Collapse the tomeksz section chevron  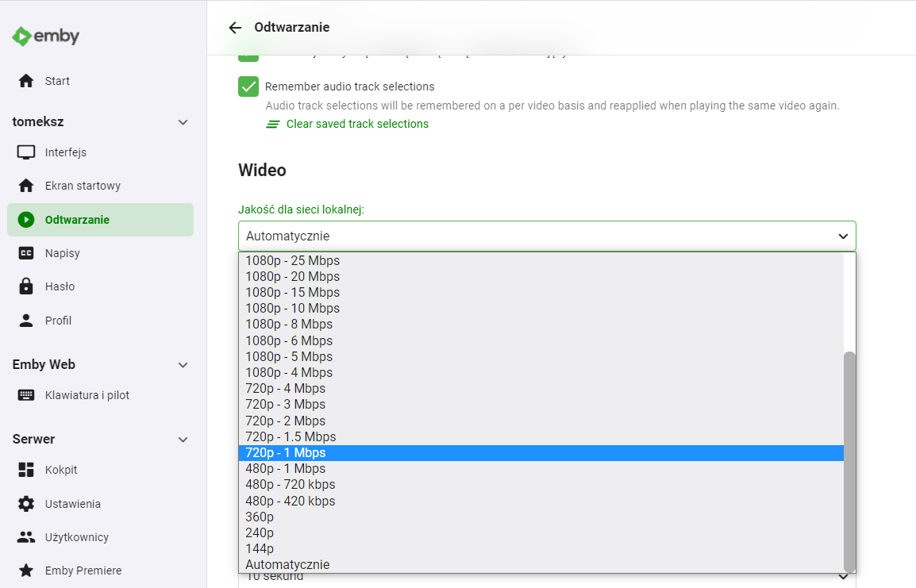183,121
